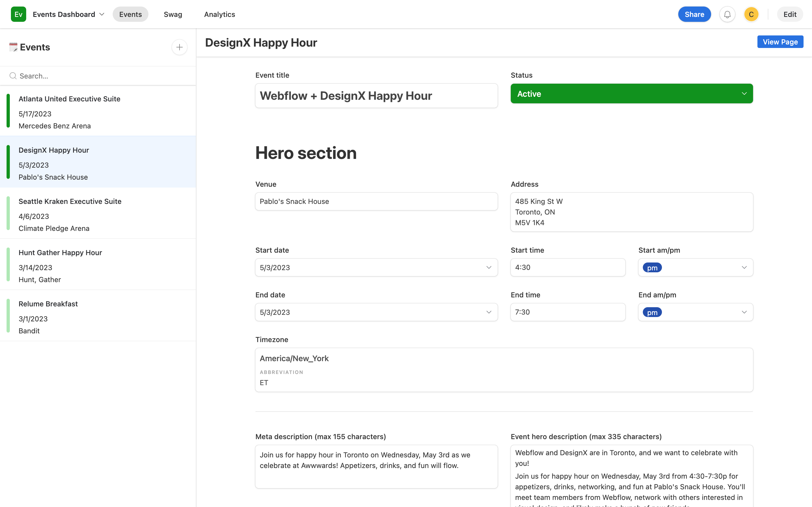812x507 pixels.
Task: Switch to the Swag tab
Action: 173,14
